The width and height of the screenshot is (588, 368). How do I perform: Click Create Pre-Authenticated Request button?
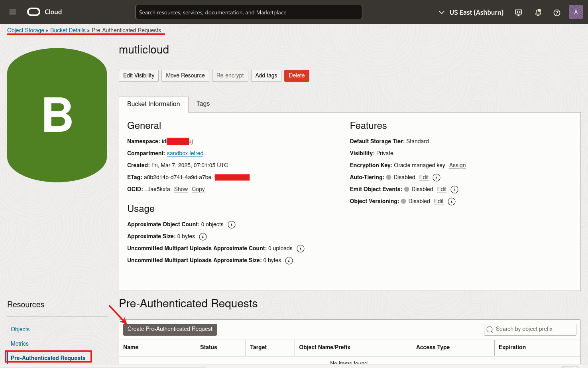point(170,329)
